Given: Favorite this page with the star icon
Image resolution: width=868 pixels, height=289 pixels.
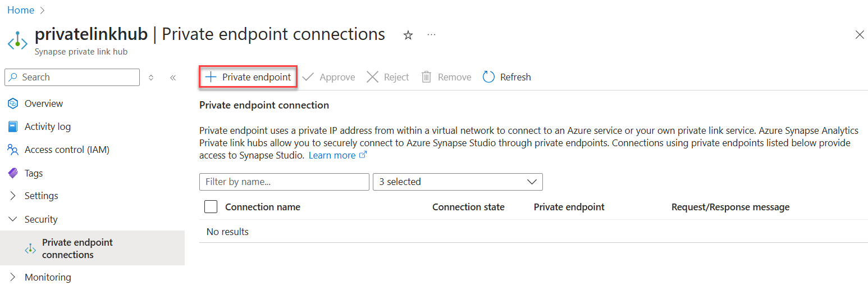Looking at the screenshot, I should 408,35.
